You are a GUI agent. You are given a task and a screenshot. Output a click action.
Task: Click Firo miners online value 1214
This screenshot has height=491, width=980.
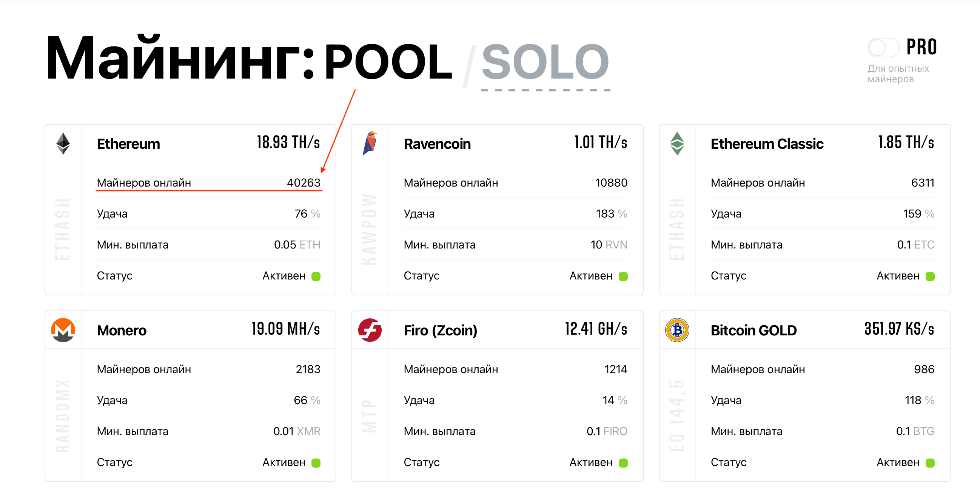click(x=616, y=369)
